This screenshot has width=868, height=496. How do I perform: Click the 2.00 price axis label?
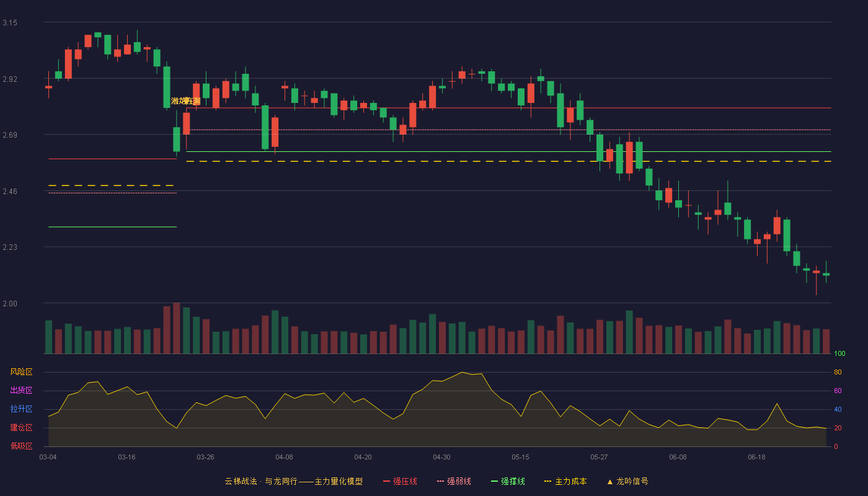[10, 304]
